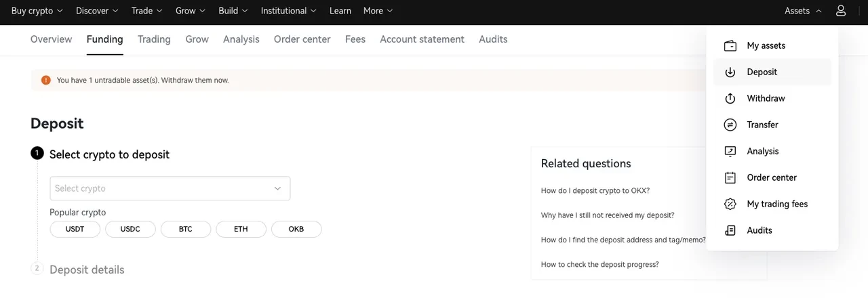Open Why have I still not received my deposit
Viewport: 868px width, 300px height.
(x=608, y=215)
